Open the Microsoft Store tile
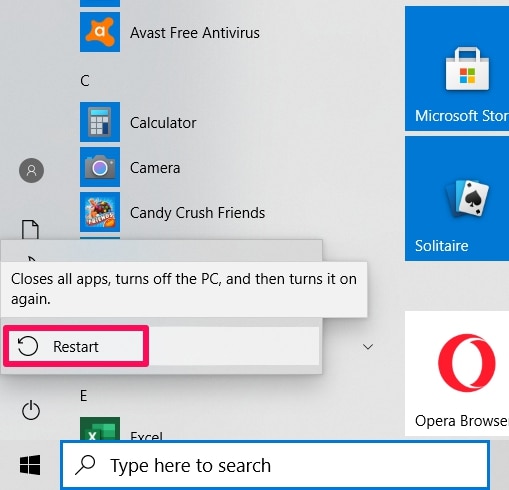 click(457, 68)
